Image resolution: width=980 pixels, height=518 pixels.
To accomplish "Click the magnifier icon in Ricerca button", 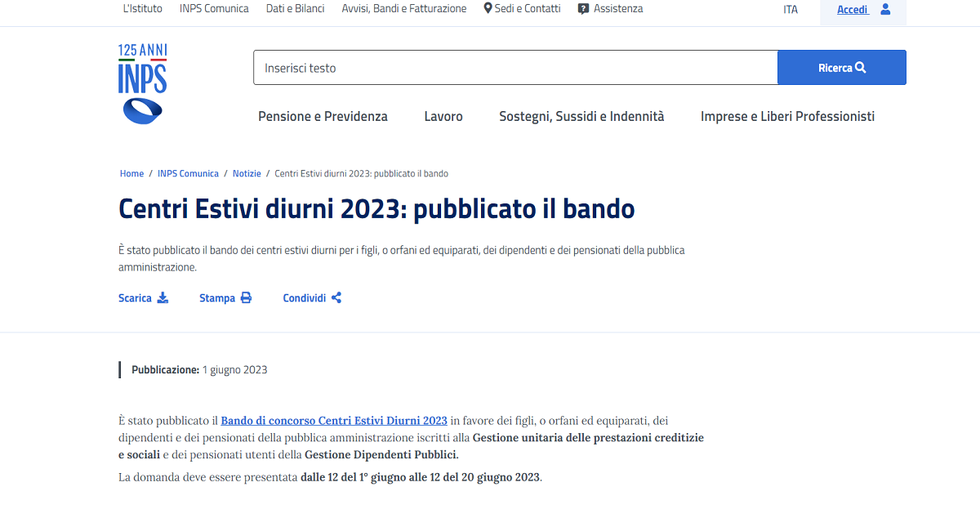I will (x=861, y=68).
